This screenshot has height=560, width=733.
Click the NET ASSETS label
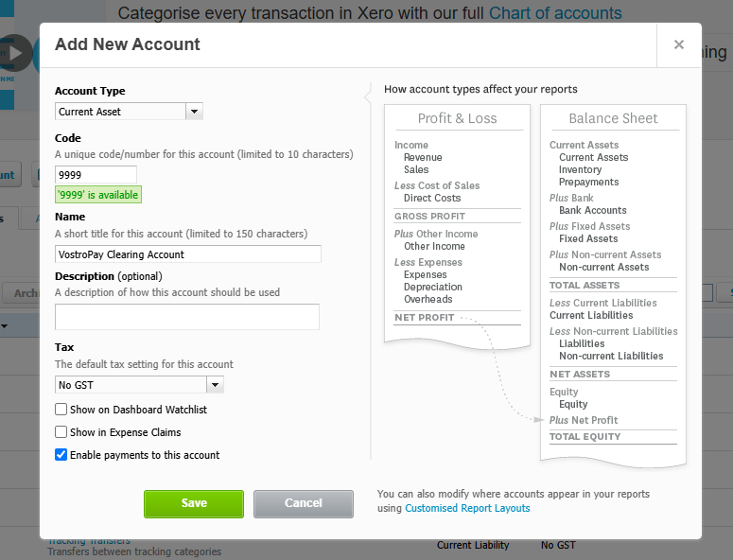580,375
